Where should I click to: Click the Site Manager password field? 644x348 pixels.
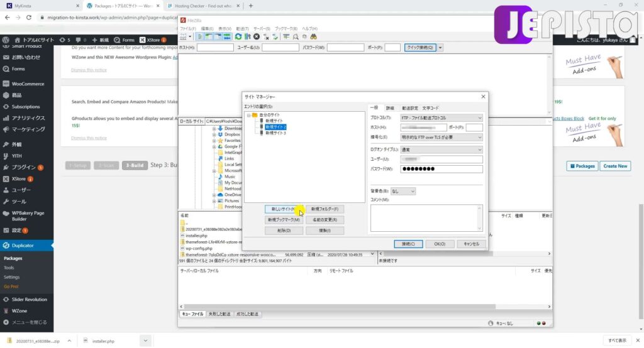441,169
